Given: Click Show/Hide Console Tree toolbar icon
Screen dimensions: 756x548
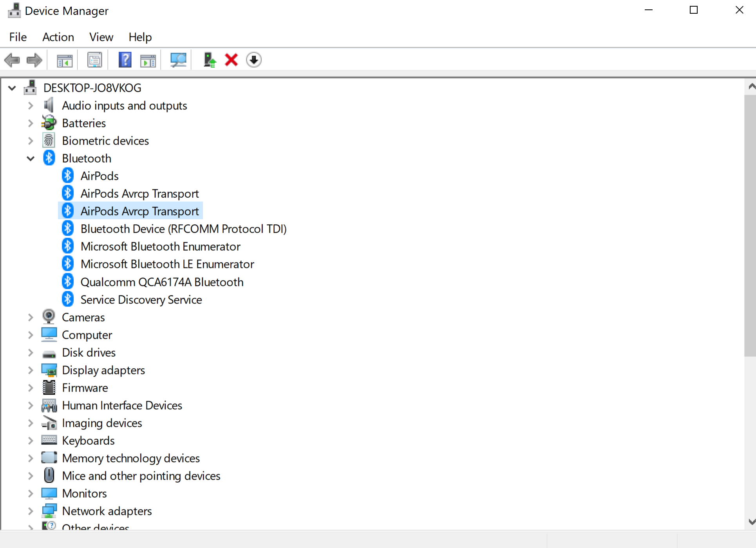Looking at the screenshot, I should [x=65, y=60].
